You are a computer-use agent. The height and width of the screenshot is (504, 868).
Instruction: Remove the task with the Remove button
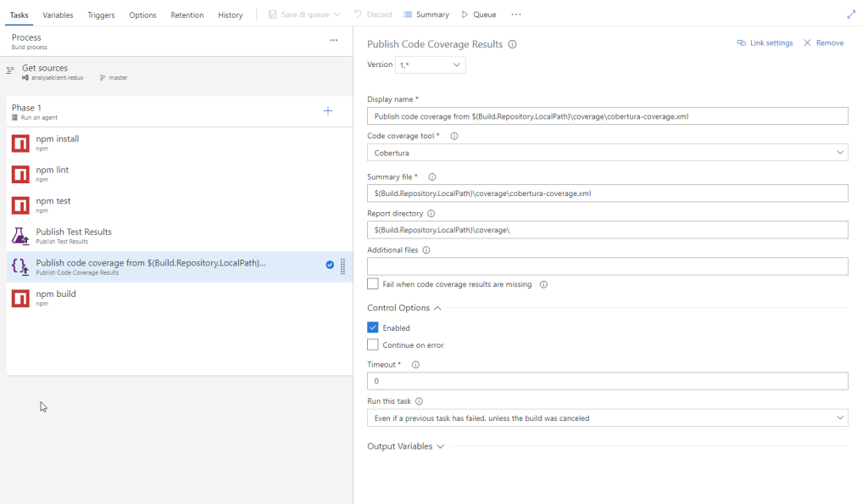point(823,43)
